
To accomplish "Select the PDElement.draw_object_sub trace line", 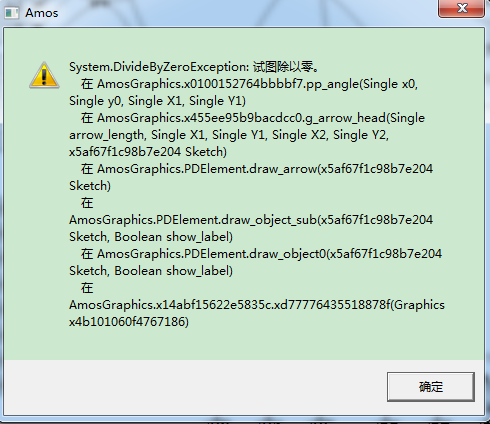I will 251,220.
